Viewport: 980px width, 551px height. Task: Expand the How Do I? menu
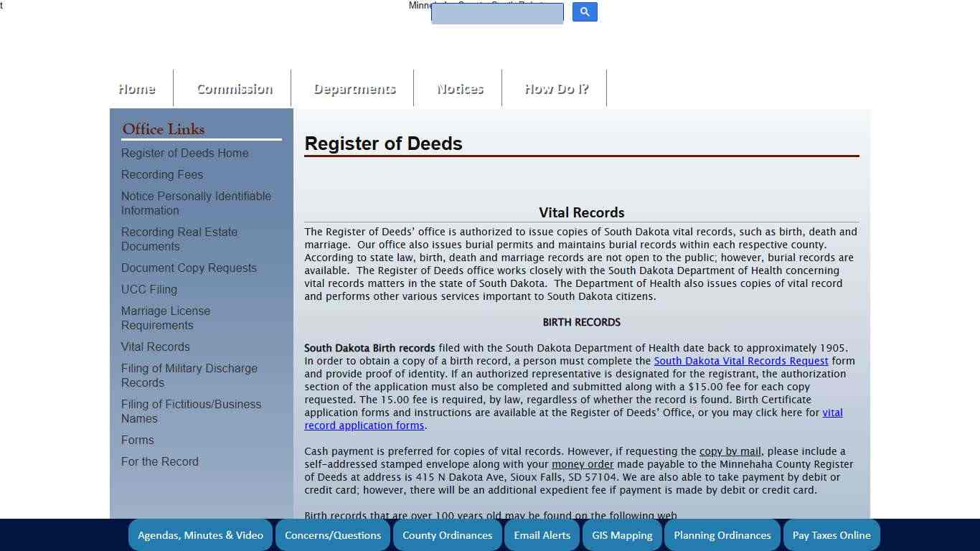point(556,88)
